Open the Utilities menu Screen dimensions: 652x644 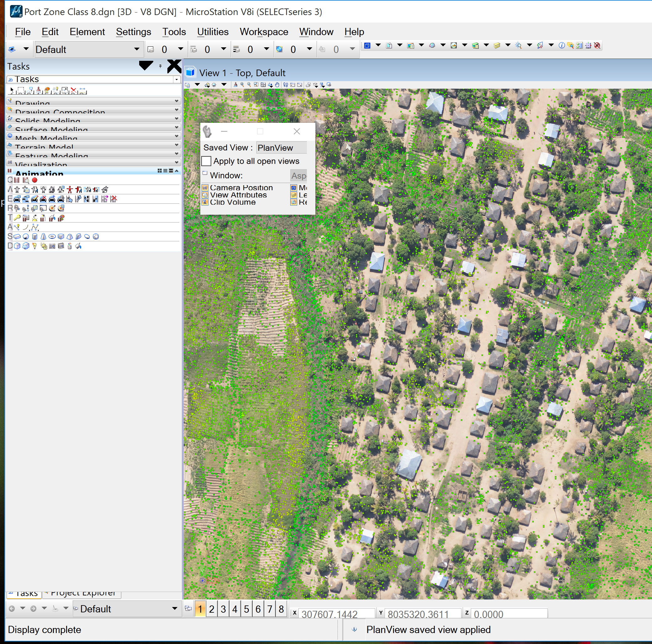pyautogui.click(x=213, y=32)
